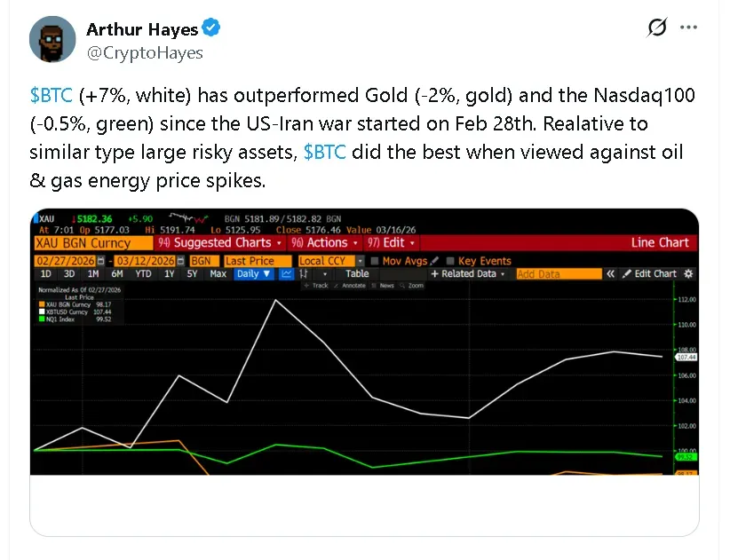This screenshot has width=730, height=560.
Task: Open the Suggested Charts dropdown
Action: (220, 242)
